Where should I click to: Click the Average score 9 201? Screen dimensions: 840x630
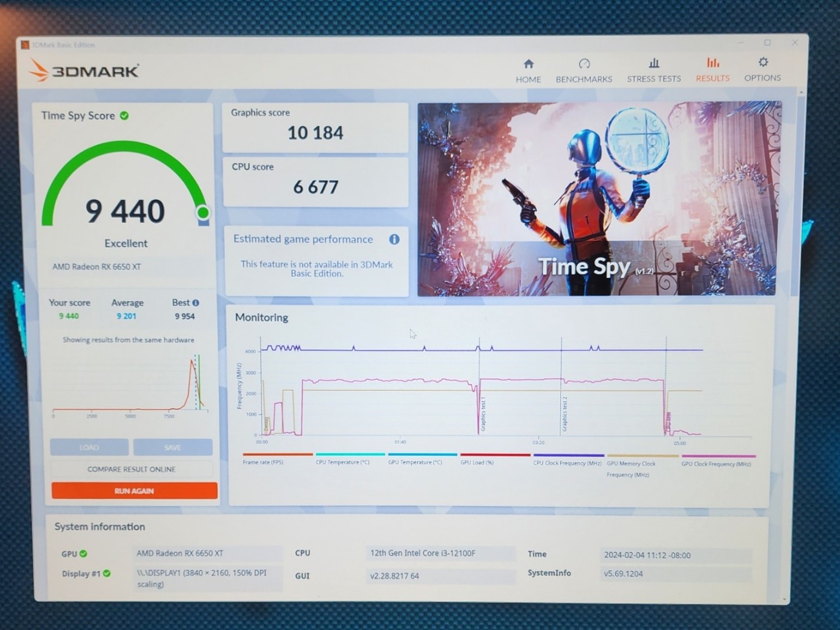[126, 316]
